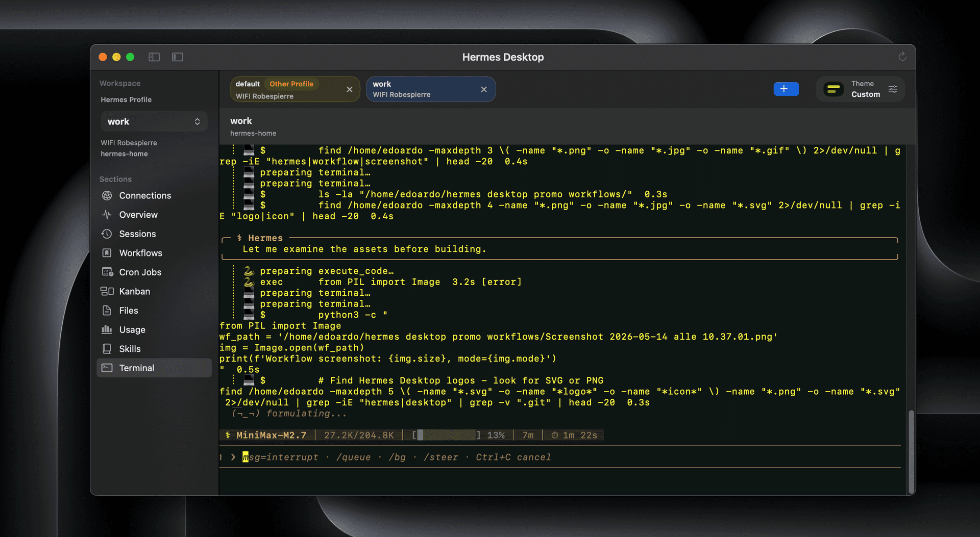Click the refresh icon in title bar

point(902,57)
